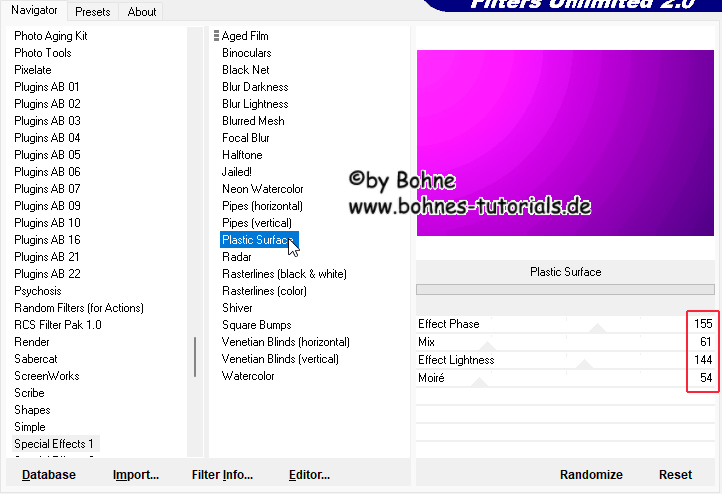This screenshot has height=494, width=722.
Task: Pick the Photo Aging Kit category
Action: point(50,36)
